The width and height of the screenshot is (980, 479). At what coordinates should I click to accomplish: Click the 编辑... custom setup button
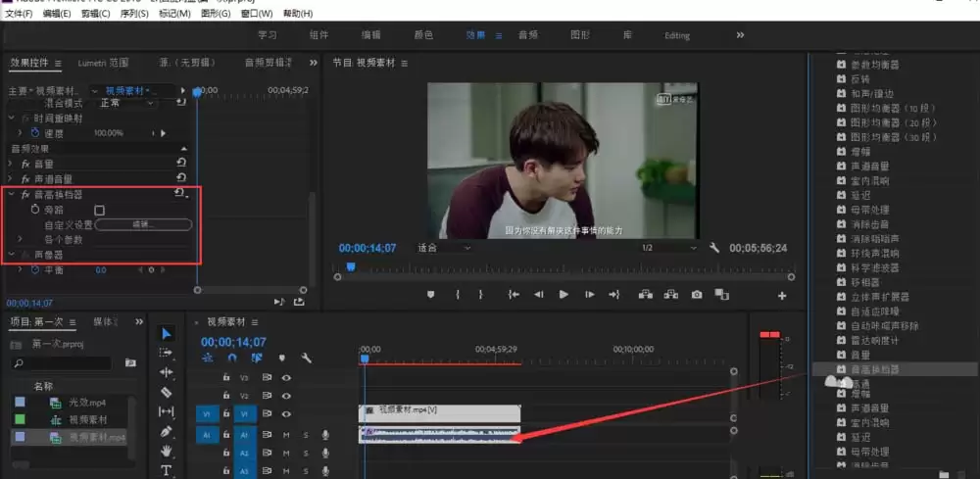(144, 224)
